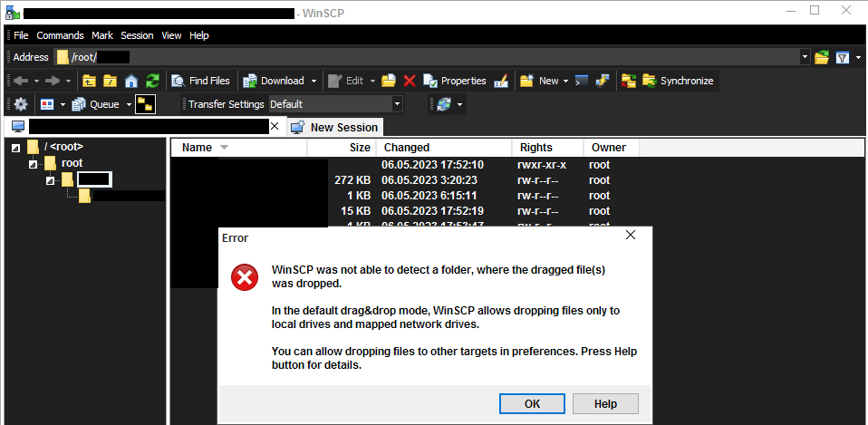Open the Session menu
868x425 pixels.
pos(137,35)
